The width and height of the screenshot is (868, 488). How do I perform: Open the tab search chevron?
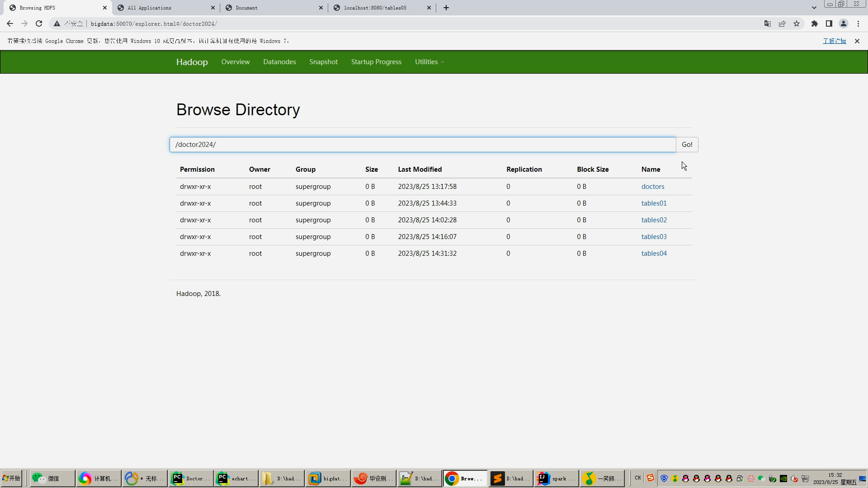[814, 8]
